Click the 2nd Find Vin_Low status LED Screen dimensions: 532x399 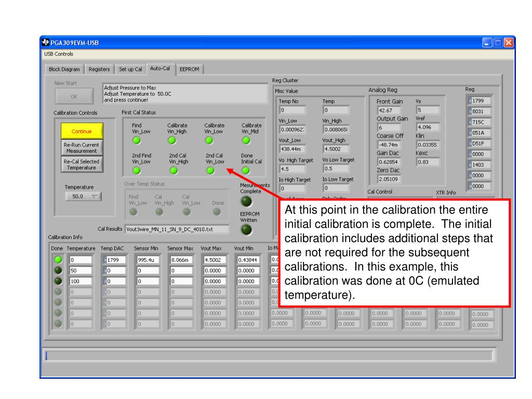pos(137,170)
